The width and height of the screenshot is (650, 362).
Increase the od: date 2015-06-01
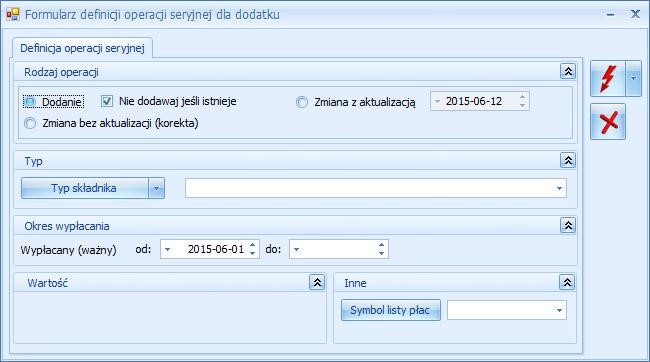coord(252,245)
